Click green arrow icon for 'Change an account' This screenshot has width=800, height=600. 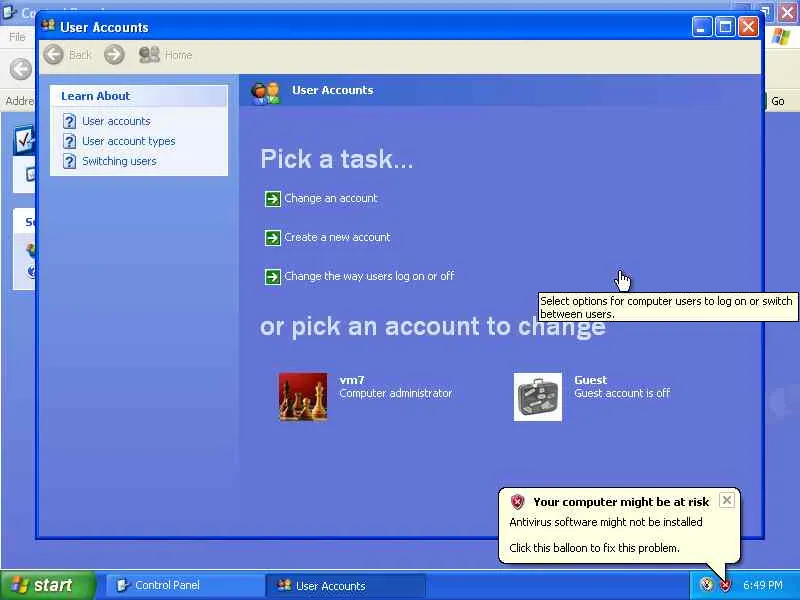[x=272, y=199]
